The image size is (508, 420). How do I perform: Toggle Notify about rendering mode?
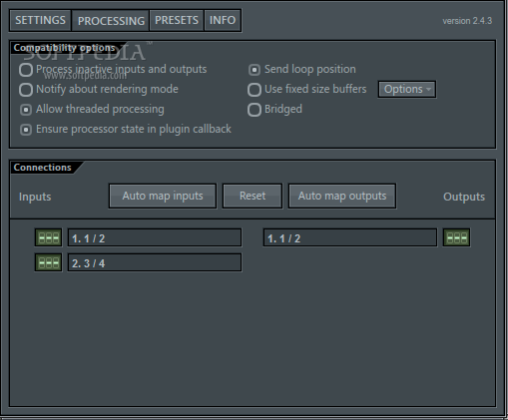click(26, 90)
